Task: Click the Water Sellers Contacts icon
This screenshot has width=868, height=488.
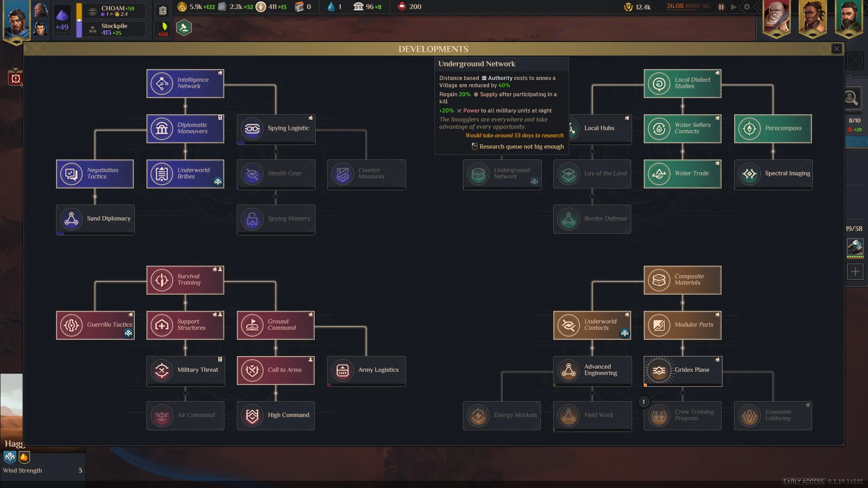Action: [x=659, y=129]
